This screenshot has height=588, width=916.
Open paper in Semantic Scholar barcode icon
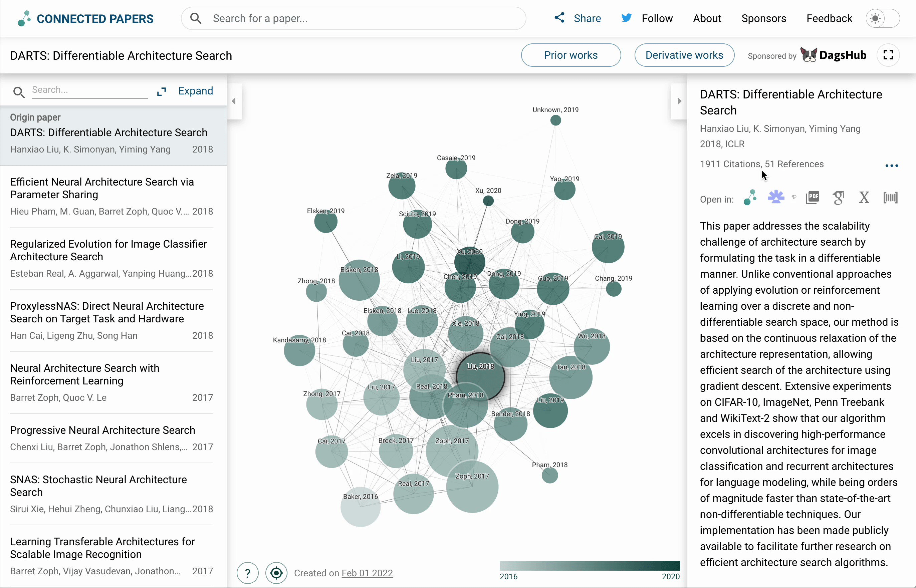tap(890, 198)
